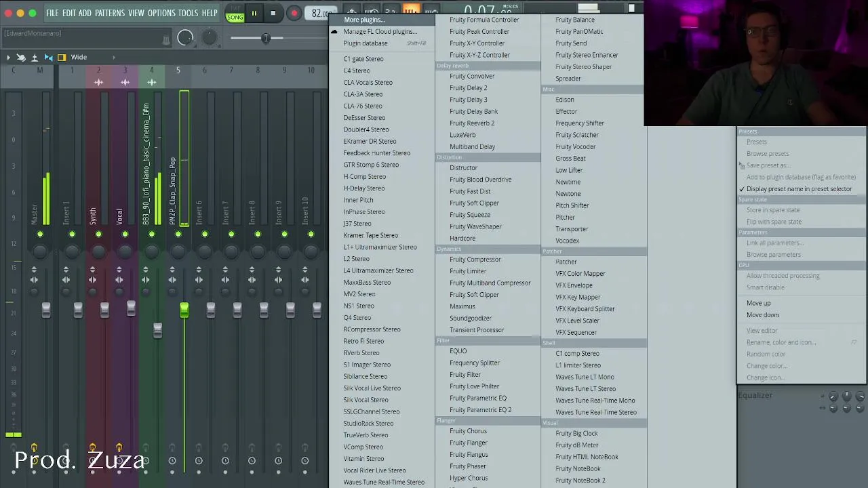Click polarity up-down arrows on BB3 track
Viewport: 868px width, 488px height.
(146, 270)
